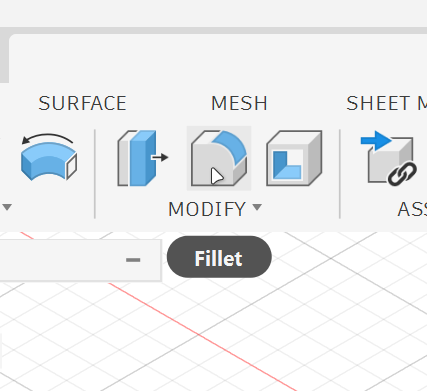
Task: Click the linked component icon with chain
Action: pyautogui.click(x=389, y=158)
